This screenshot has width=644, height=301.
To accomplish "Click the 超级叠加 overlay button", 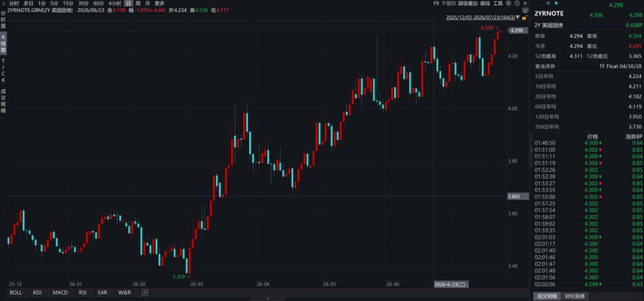I will pos(468,3).
